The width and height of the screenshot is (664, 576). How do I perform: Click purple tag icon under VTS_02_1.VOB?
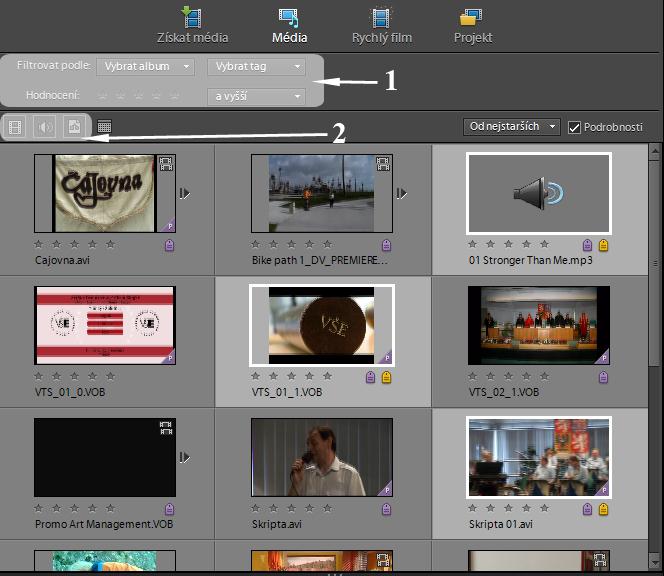pyautogui.click(x=603, y=377)
